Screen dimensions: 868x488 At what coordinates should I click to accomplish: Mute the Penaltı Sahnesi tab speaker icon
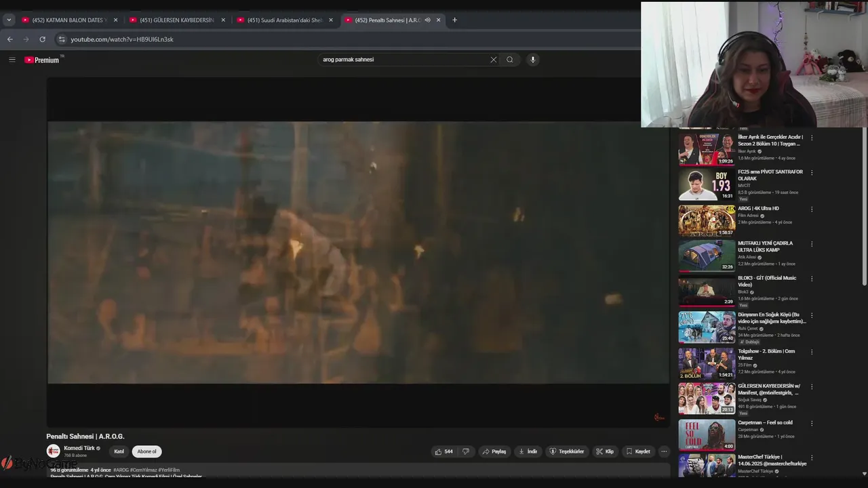(x=427, y=20)
